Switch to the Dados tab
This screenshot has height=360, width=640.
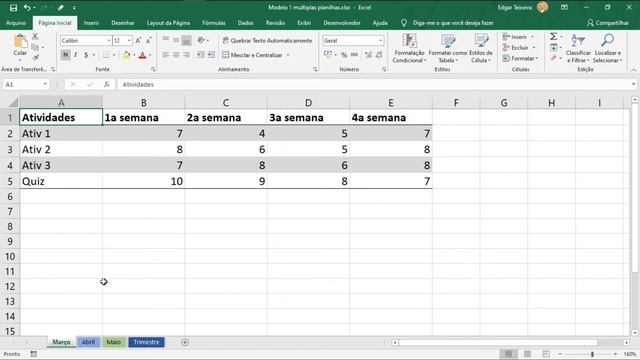[245, 23]
